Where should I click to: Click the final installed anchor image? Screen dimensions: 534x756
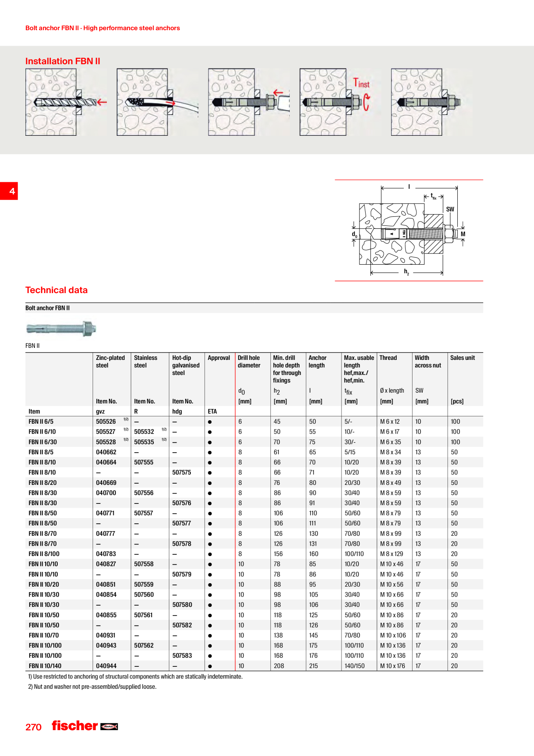[426, 102]
